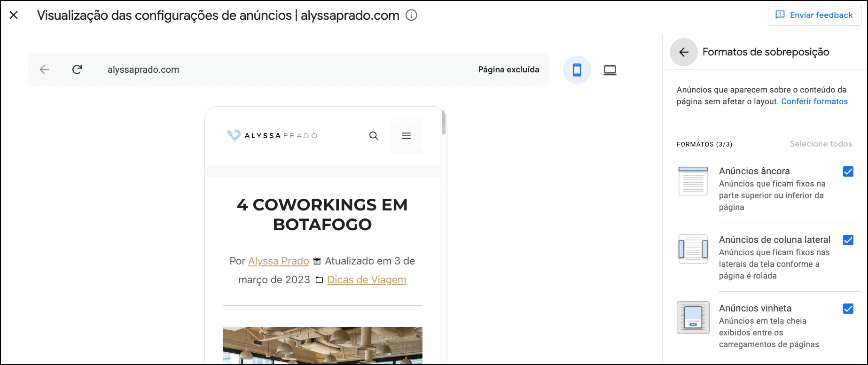This screenshot has height=365, width=868.
Task: Click the Anúncios âncora title text
Action: 754,171
